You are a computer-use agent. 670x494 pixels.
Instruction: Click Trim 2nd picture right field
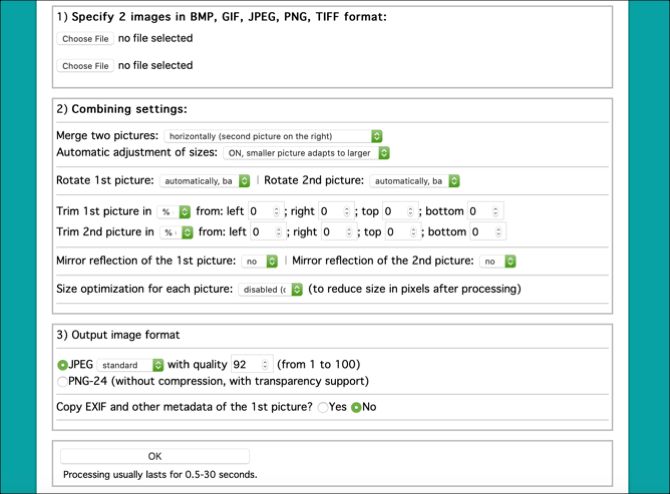click(337, 232)
